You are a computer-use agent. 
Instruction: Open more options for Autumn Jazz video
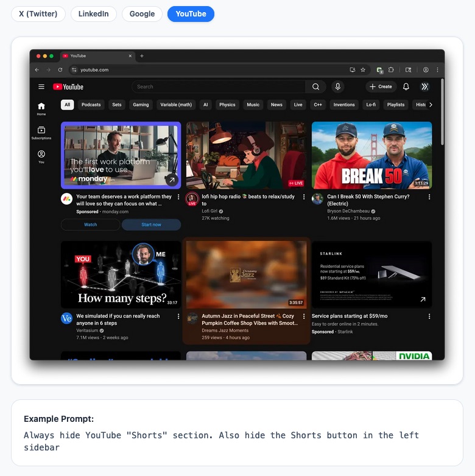304,317
